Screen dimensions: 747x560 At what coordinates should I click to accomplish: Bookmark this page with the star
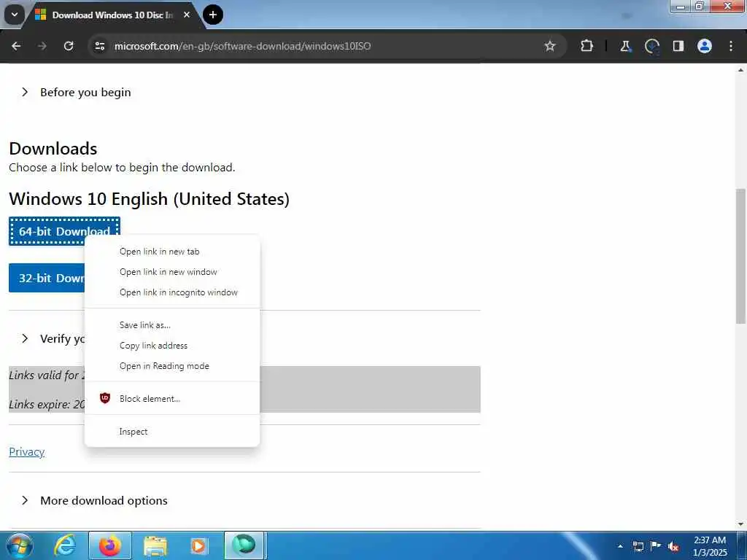click(550, 46)
